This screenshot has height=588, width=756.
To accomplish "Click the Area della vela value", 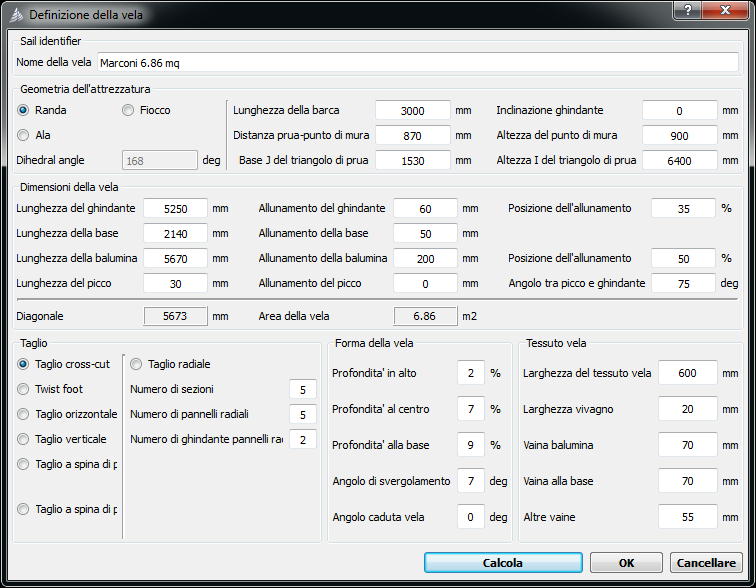I will (425, 316).
